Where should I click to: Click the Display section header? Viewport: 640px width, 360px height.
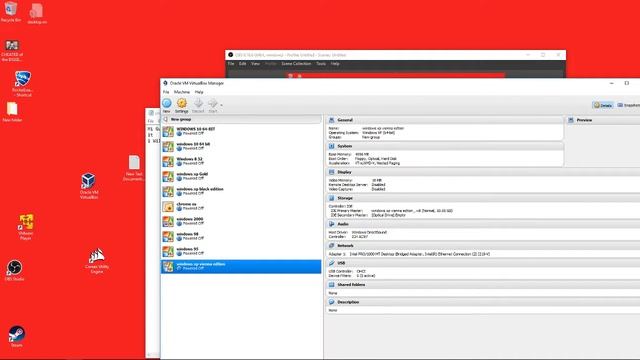point(483,172)
